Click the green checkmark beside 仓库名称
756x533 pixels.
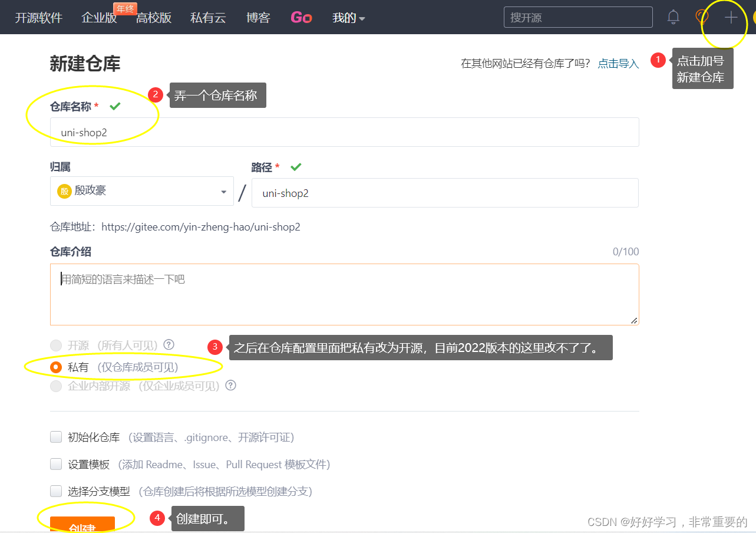pyautogui.click(x=115, y=106)
